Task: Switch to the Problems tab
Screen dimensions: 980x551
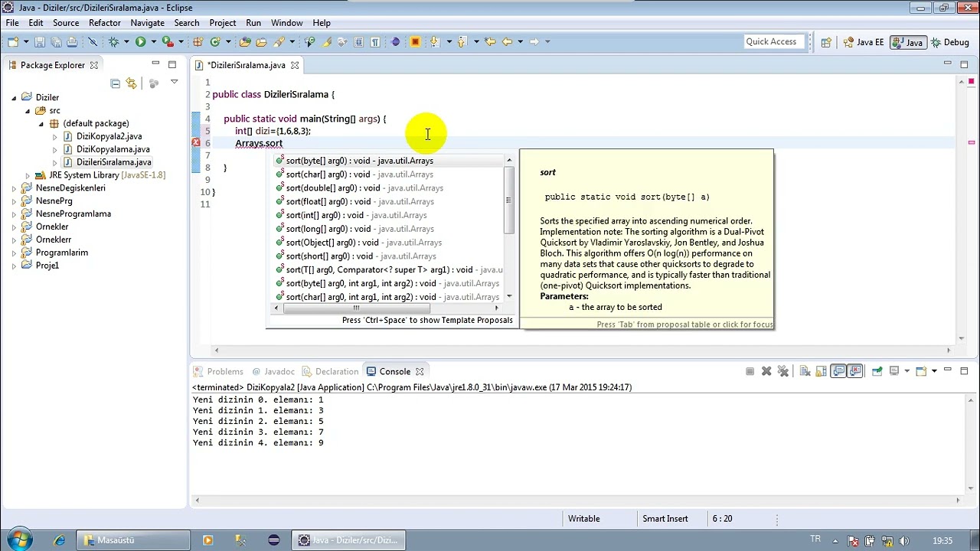Action: click(x=218, y=371)
